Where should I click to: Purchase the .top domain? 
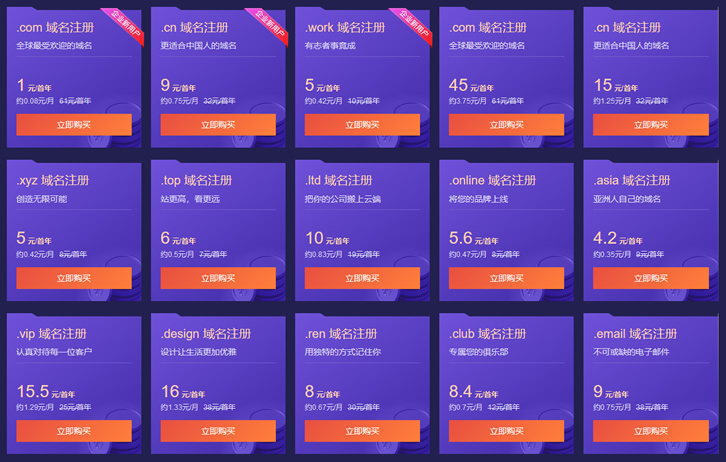(x=218, y=278)
